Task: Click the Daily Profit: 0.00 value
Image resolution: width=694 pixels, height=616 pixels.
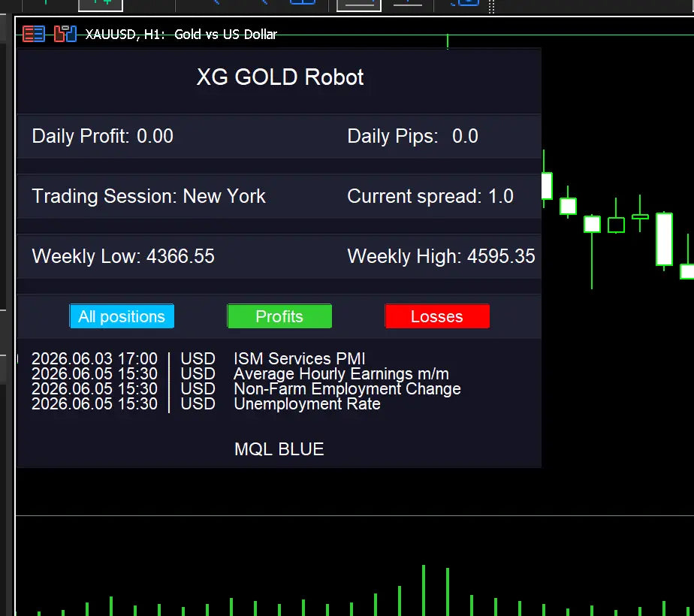Action: coord(103,136)
